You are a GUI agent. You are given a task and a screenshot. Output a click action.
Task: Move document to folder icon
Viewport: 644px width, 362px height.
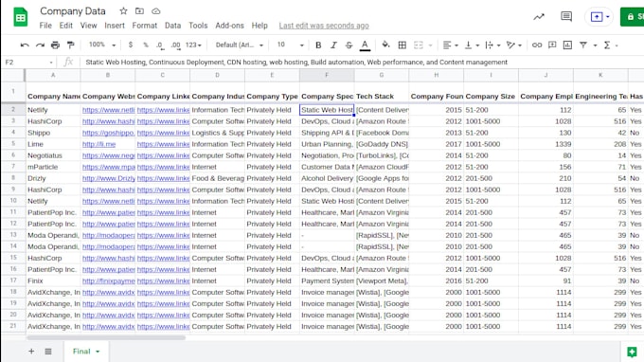click(x=139, y=11)
